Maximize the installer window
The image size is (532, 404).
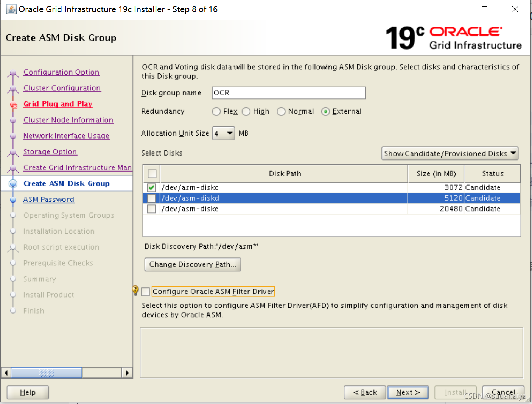click(484, 9)
